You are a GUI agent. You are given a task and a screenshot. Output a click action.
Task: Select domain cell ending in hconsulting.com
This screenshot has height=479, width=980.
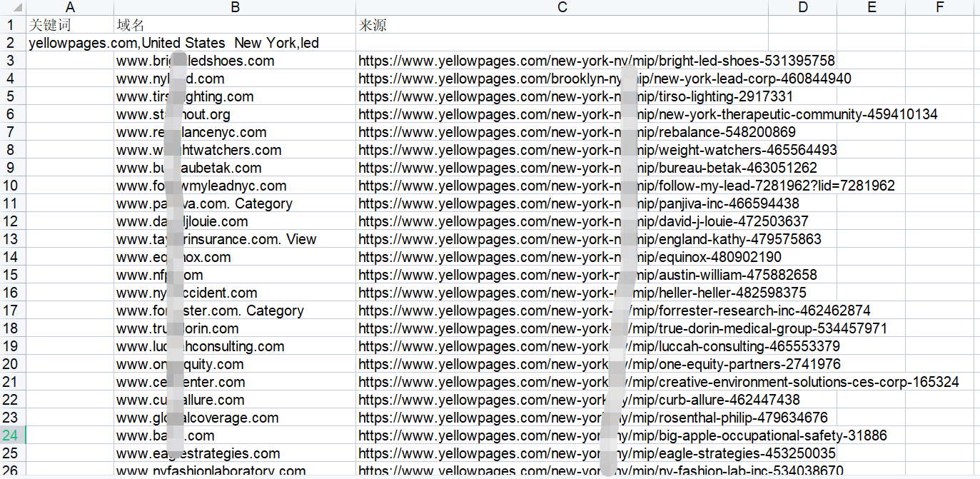[x=235, y=346]
